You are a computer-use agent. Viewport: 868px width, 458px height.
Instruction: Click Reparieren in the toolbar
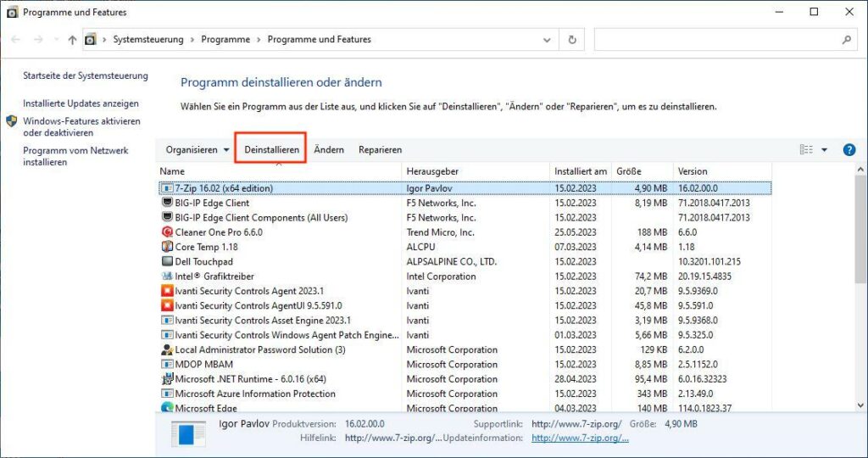380,150
